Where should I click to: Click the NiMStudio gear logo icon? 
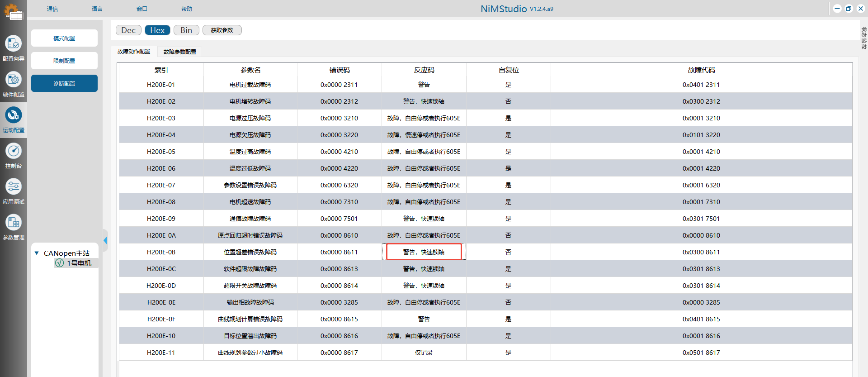14,11
